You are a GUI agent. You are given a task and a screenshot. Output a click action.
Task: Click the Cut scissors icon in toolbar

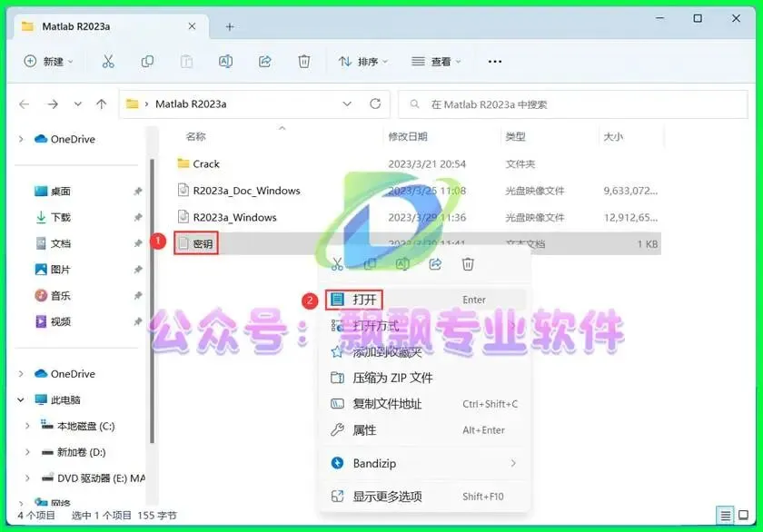click(108, 61)
